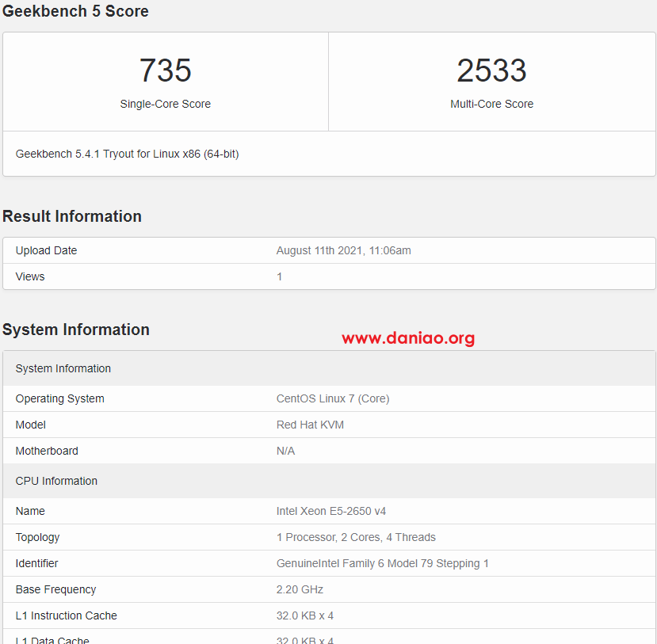Click the System Information table header row

click(329, 368)
